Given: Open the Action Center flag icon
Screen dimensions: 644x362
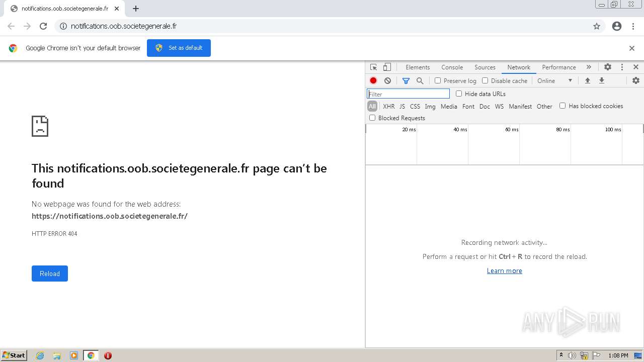Looking at the screenshot, I should pos(596,355).
